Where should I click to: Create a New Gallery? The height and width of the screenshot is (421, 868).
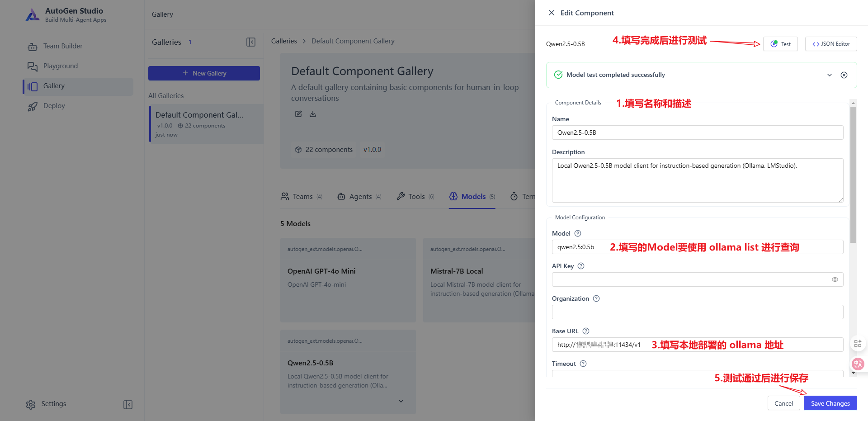click(204, 73)
